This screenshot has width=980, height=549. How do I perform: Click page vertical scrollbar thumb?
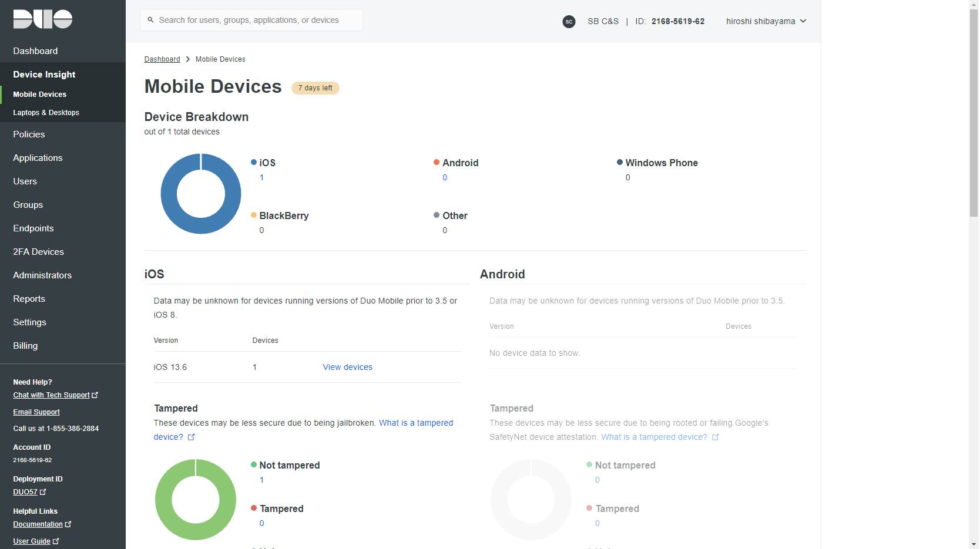point(974,113)
